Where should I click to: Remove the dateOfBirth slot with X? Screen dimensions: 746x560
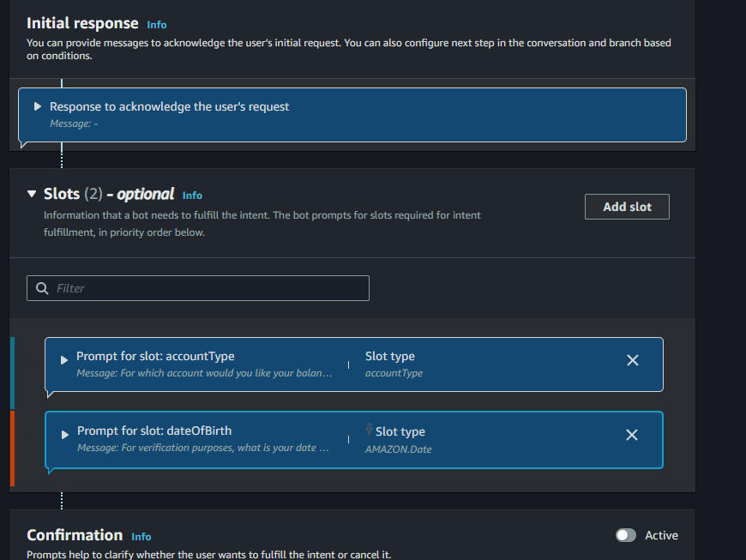click(632, 435)
